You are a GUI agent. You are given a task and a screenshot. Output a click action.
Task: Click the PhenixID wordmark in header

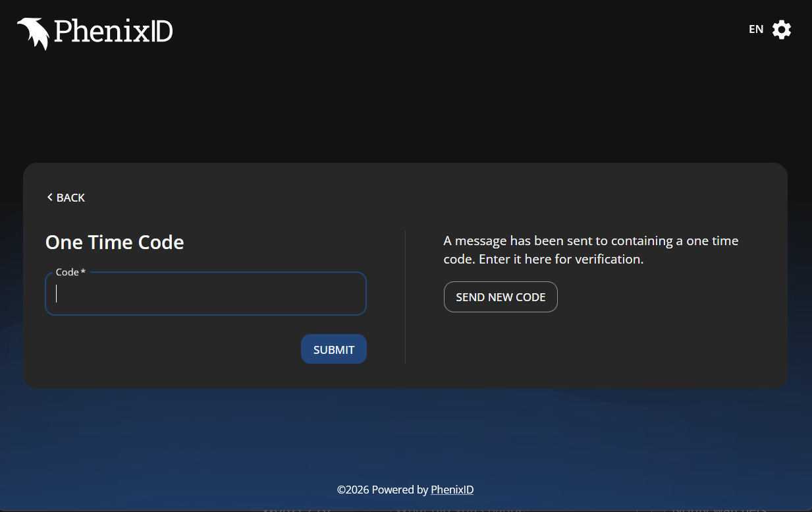113,31
